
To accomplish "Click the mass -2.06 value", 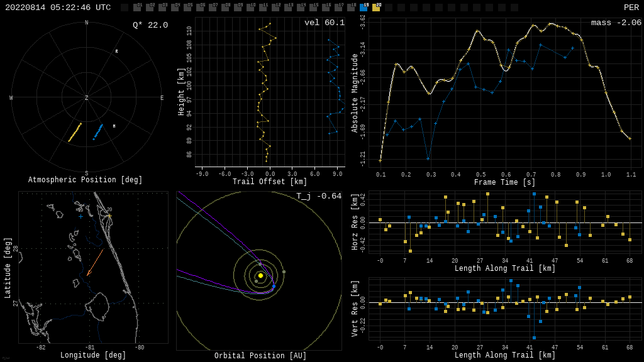I will coord(616,23).
